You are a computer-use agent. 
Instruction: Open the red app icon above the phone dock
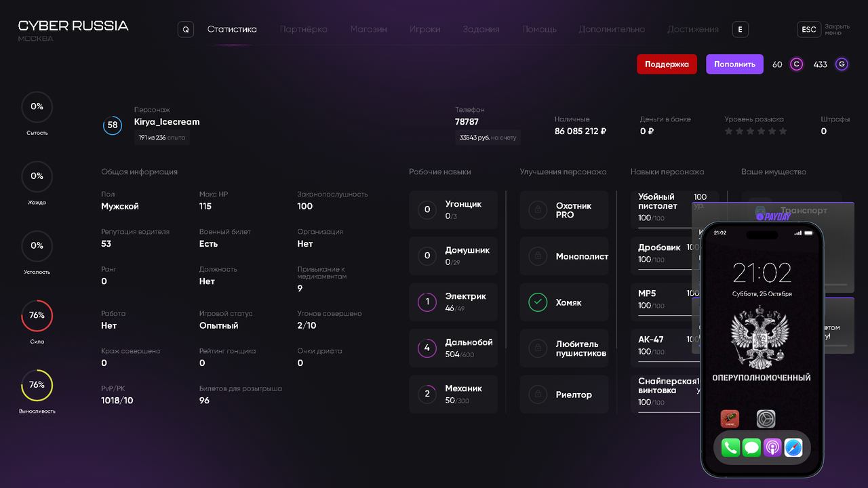click(730, 419)
